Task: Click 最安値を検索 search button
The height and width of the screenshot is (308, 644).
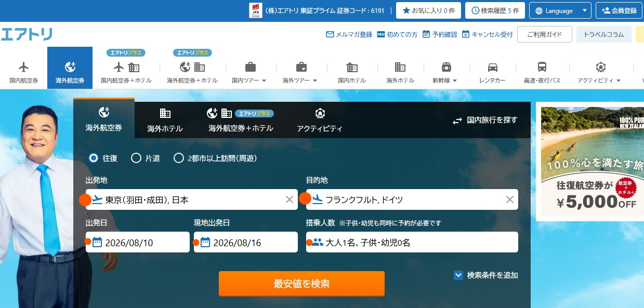Action: pyautogui.click(x=301, y=284)
